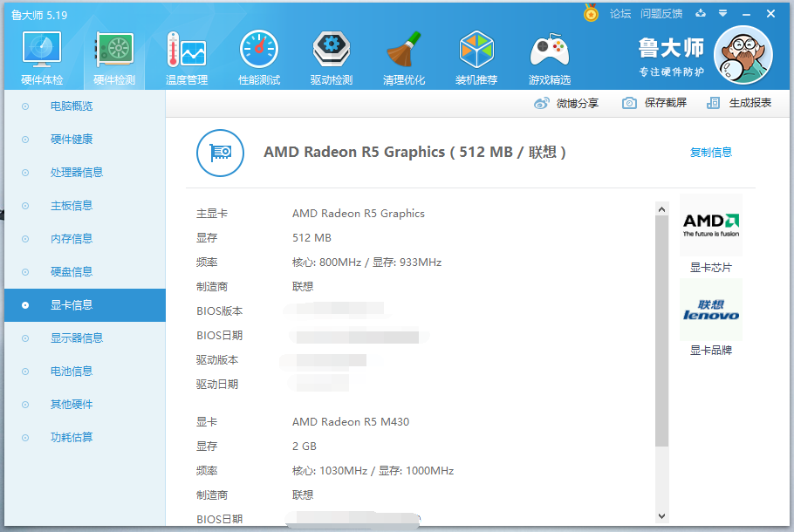Open 论坛 forum link
The image size is (794, 532).
620,14
